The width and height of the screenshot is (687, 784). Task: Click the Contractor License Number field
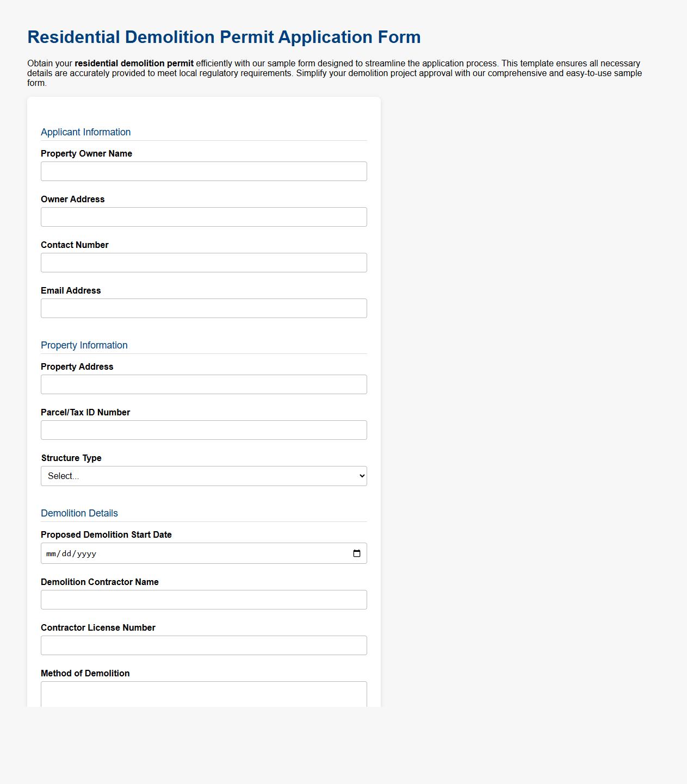(x=203, y=645)
